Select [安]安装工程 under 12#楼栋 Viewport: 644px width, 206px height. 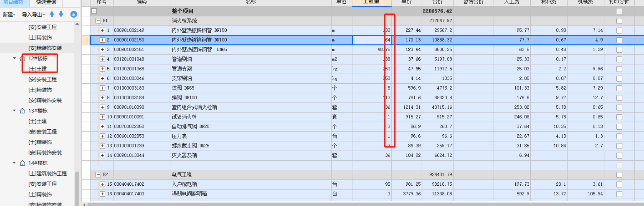pos(42,79)
